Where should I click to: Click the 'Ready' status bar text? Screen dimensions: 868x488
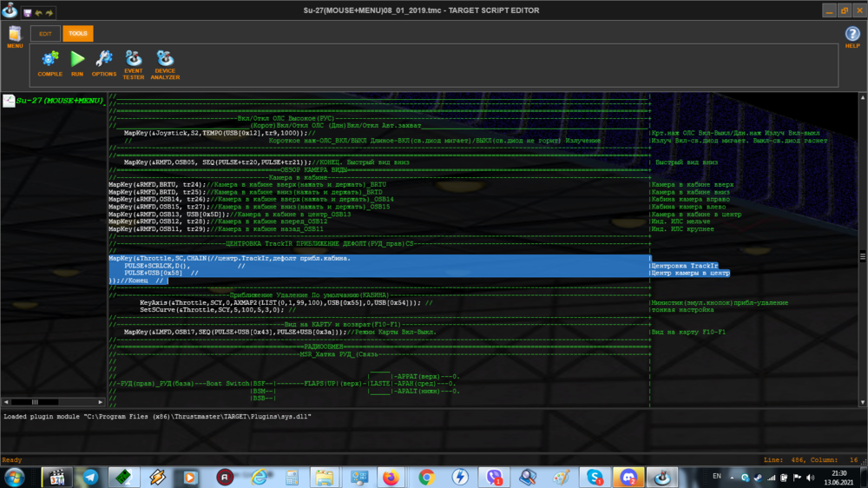pyautogui.click(x=12, y=459)
